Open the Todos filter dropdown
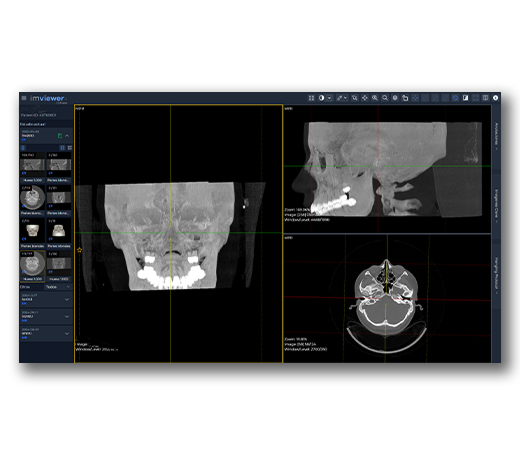520x455 pixels. [58, 287]
